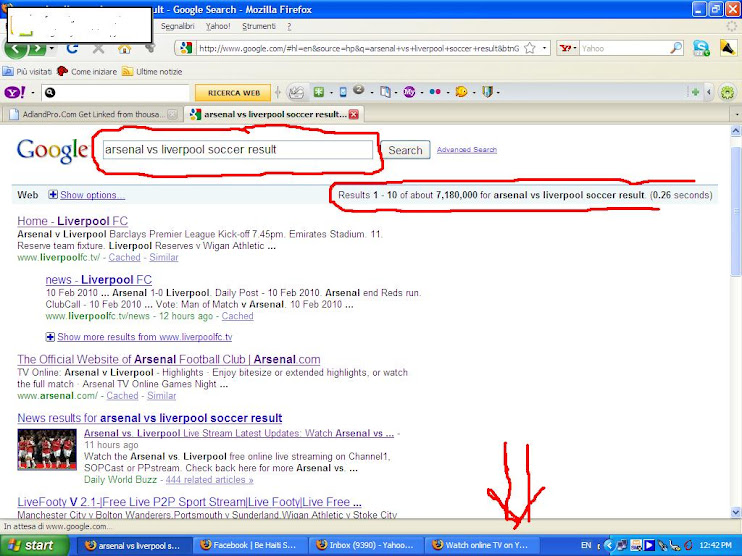Click the Arsenal players news thumbnail
Viewport: 742px width, 556px height.
(47, 449)
